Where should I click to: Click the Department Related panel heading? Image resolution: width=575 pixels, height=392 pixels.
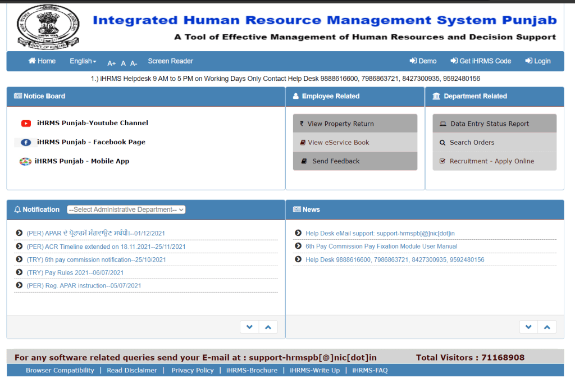point(470,96)
